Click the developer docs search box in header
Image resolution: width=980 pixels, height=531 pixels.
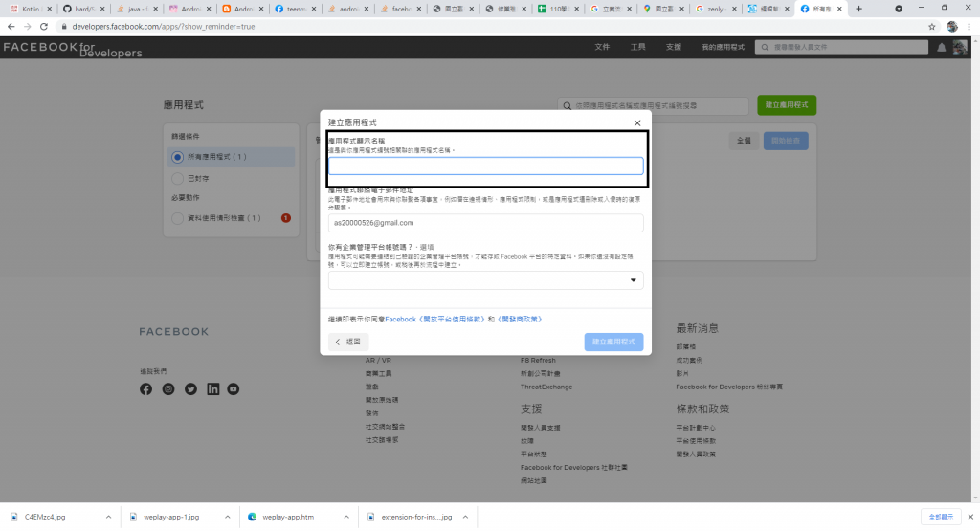point(841,47)
